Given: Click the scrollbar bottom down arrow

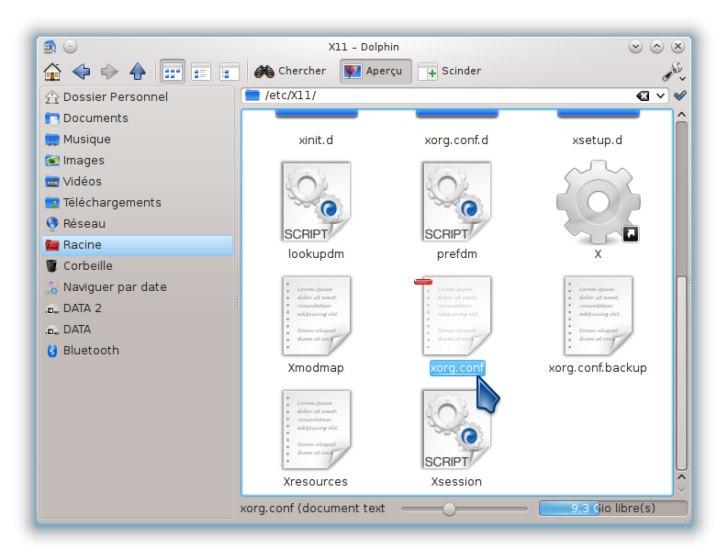Looking at the screenshot, I should point(681,490).
